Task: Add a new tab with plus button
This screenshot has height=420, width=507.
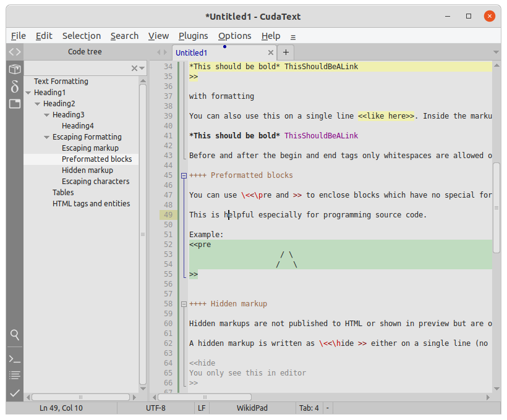Action: (286, 52)
